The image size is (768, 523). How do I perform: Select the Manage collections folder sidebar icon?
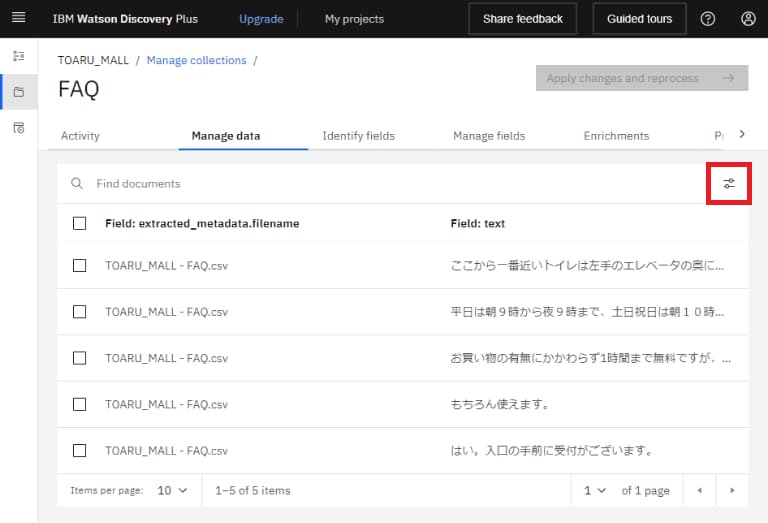coord(18,92)
